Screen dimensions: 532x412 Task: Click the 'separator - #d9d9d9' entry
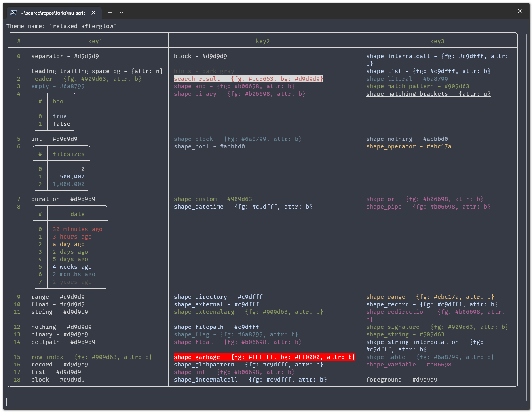(65, 56)
